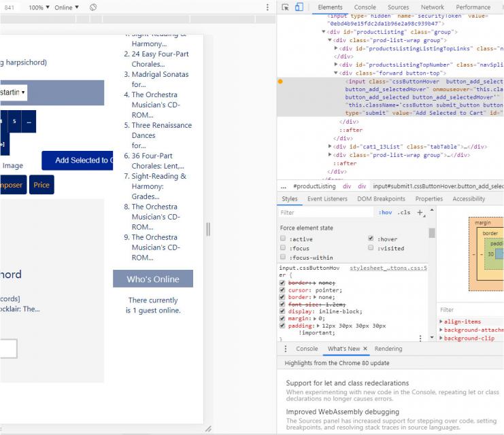Screen dimensions: 504x435
Task: Click the viewport width resize handle
Action: point(208,229)
